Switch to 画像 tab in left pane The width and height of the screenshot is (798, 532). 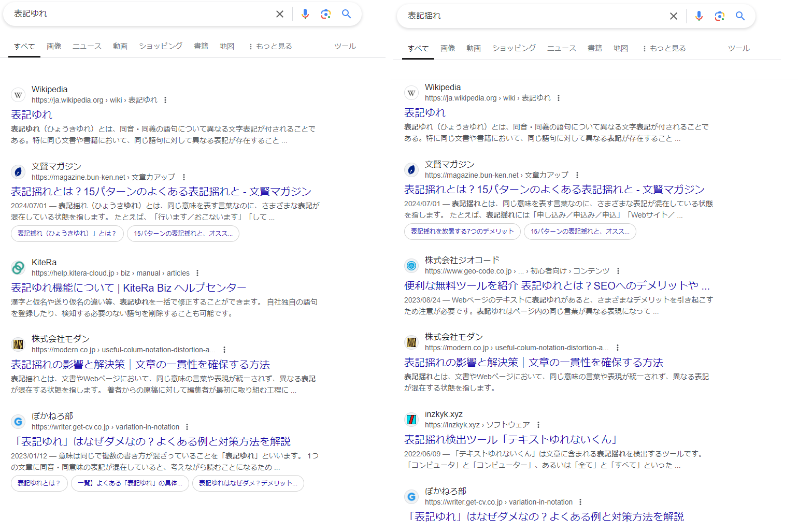pyautogui.click(x=54, y=46)
